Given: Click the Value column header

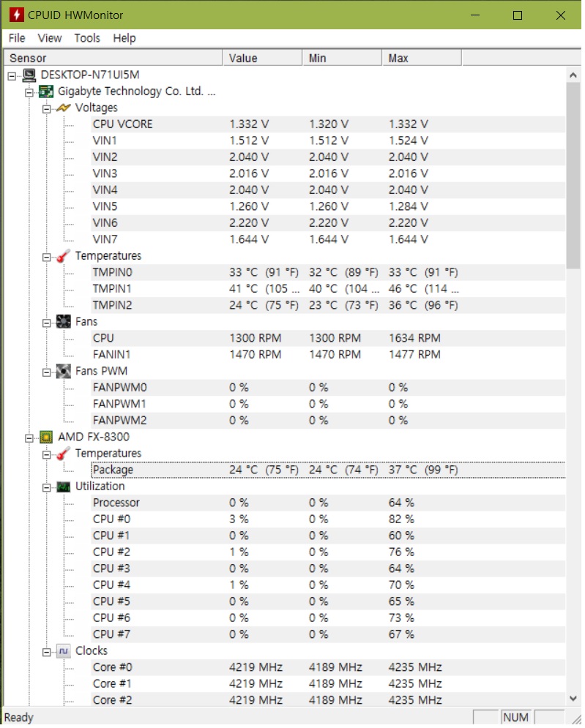Looking at the screenshot, I should click(263, 59).
